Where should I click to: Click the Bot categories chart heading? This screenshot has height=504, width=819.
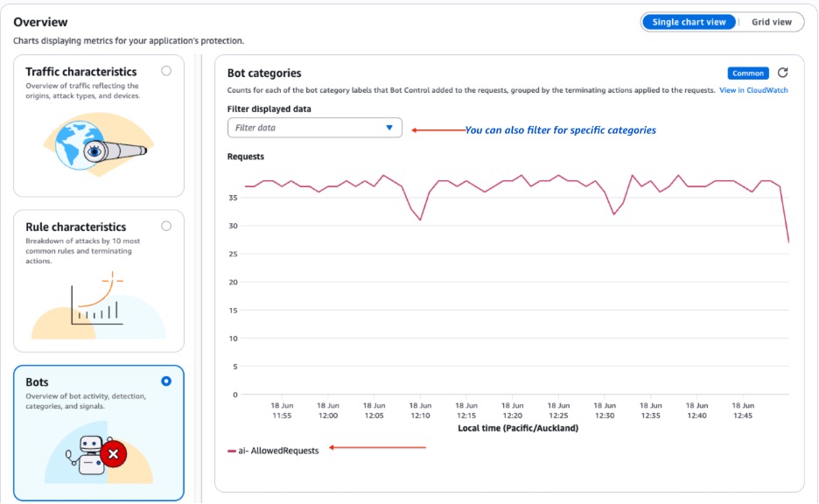(x=263, y=73)
